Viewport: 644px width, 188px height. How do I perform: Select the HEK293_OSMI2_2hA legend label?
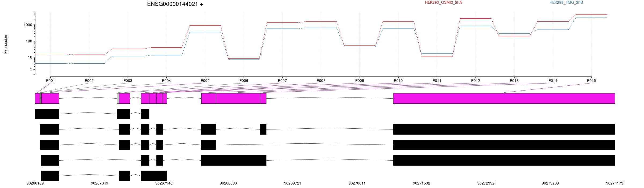click(443, 2)
